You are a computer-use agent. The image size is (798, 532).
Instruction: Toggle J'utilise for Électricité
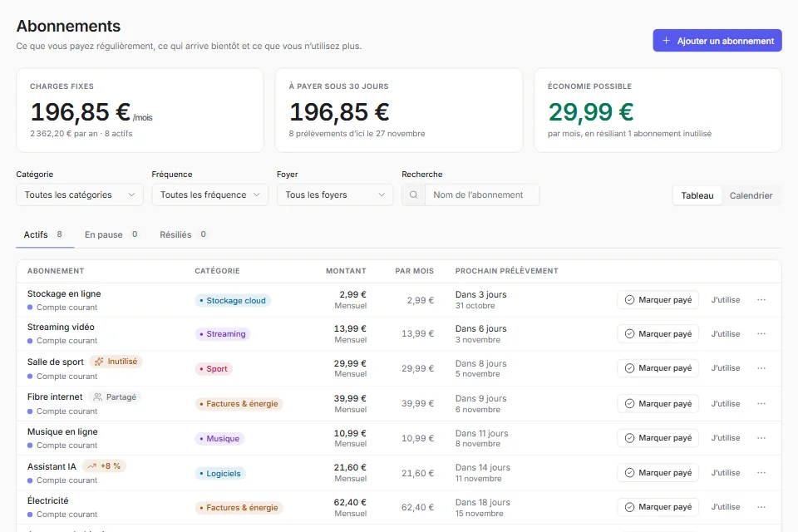pos(725,507)
